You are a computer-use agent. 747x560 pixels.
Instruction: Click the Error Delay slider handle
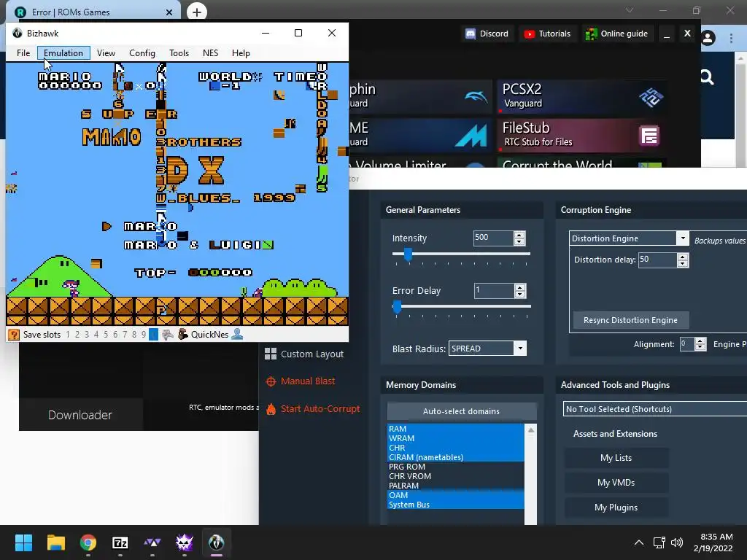click(x=397, y=307)
